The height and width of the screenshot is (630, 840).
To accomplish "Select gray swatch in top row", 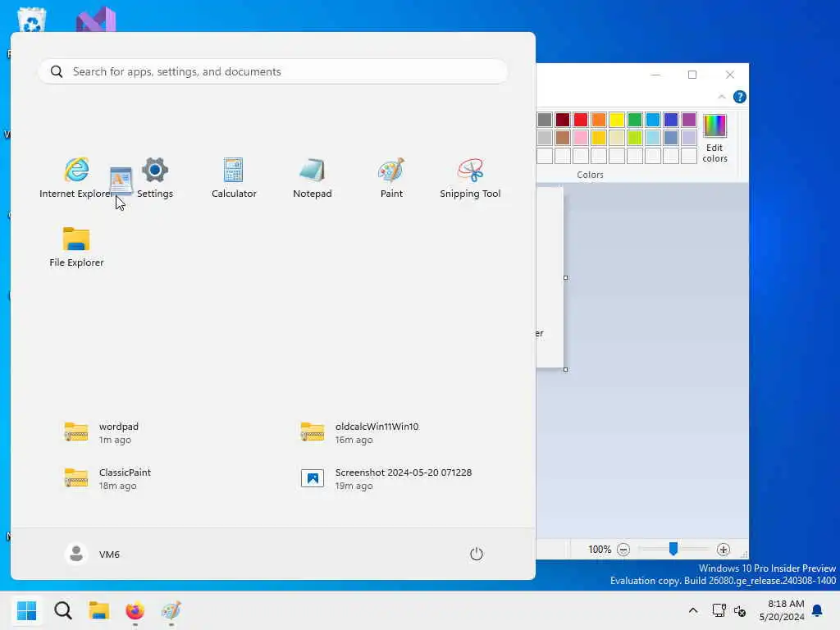I will pyautogui.click(x=545, y=120).
